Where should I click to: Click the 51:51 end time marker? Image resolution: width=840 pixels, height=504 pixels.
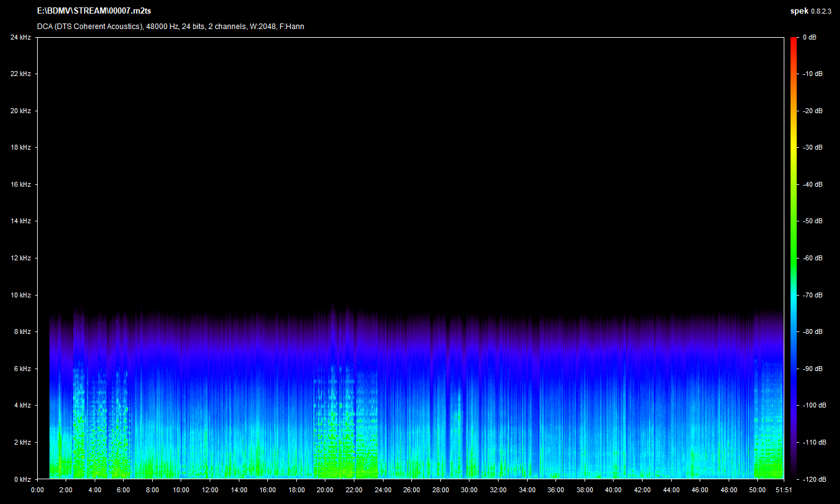784,490
